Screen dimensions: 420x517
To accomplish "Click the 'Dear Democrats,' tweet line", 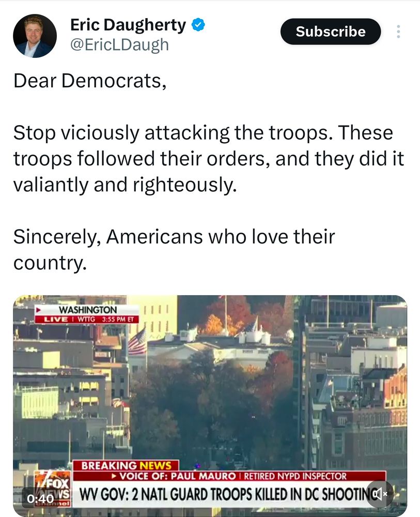I will tap(90, 81).
